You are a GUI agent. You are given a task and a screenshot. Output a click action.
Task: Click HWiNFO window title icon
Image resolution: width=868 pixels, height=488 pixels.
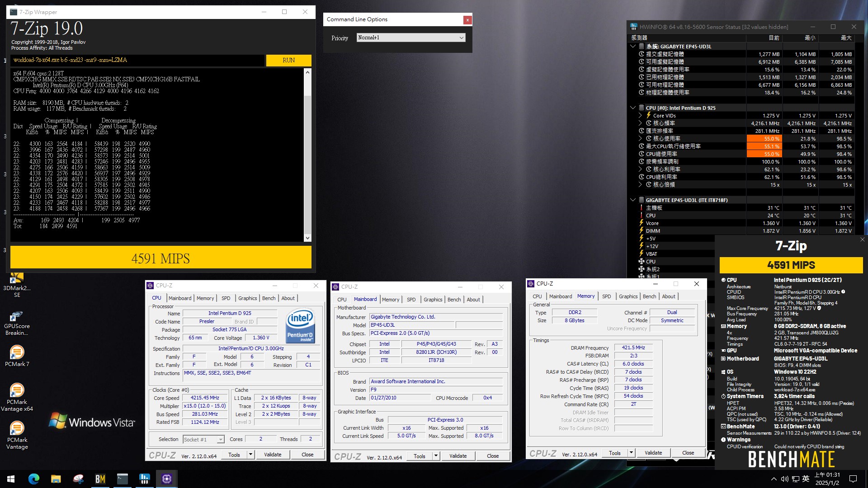[634, 27]
